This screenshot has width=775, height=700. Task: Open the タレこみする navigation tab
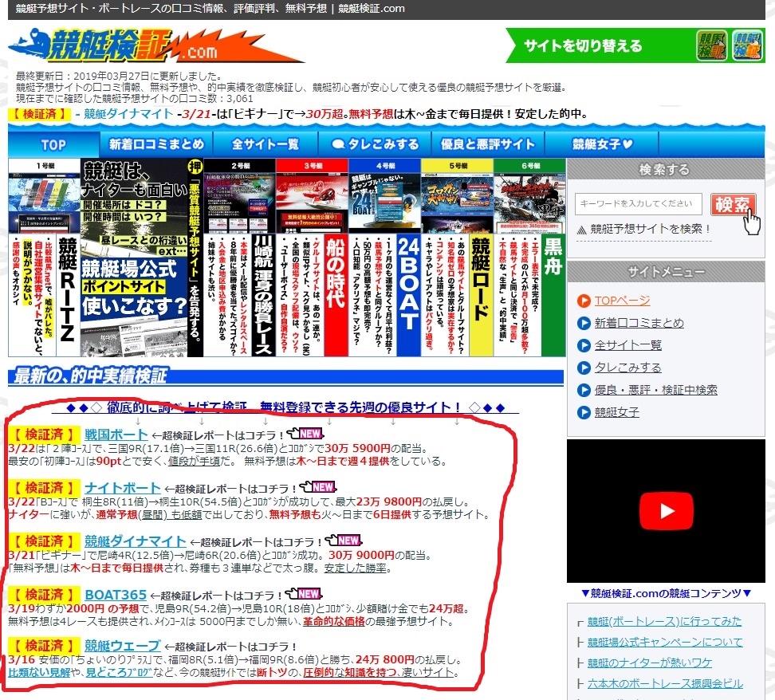tap(375, 144)
